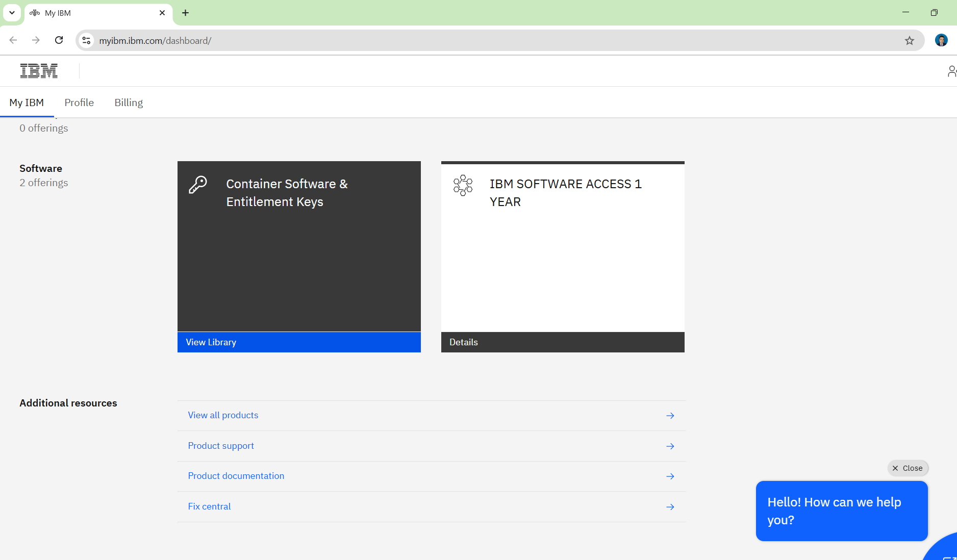Switch to the Profile tab
The width and height of the screenshot is (957, 560).
pyautogui.click(x=79, y=103)
